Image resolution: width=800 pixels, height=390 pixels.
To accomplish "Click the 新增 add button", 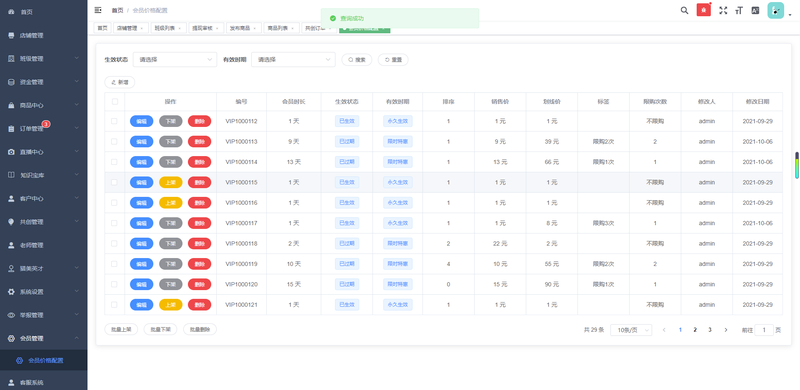I will [x=119, y=82].
